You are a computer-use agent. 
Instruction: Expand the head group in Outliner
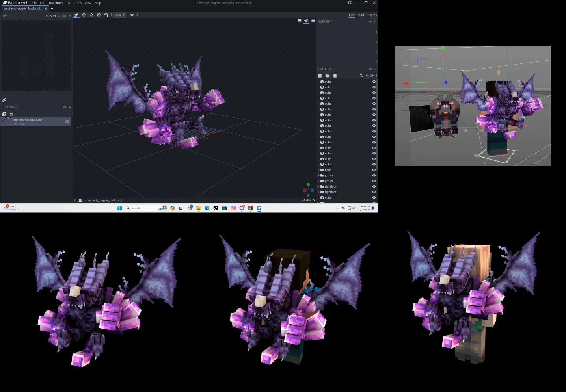[318, 170]
